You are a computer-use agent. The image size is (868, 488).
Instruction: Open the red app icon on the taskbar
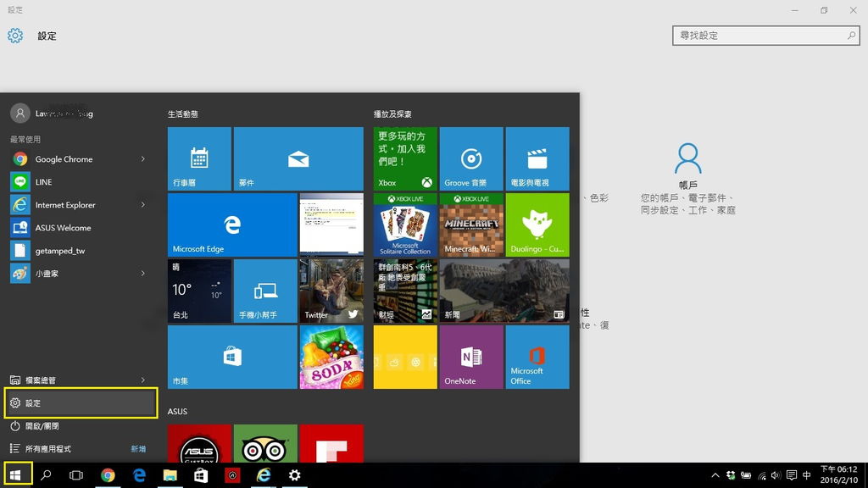[232, 475]
